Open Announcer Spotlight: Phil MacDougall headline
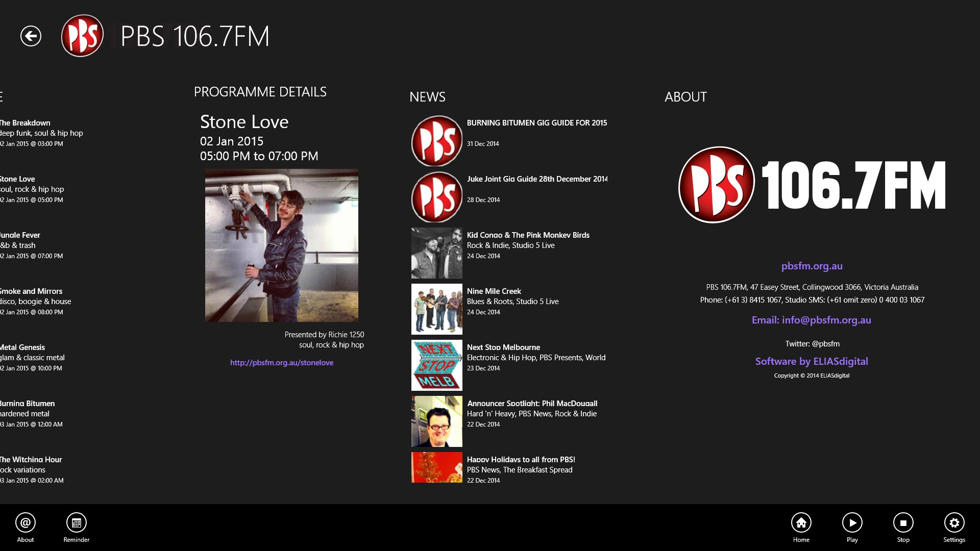This screenshot has width=980, height=551. (x=532, y=404)
